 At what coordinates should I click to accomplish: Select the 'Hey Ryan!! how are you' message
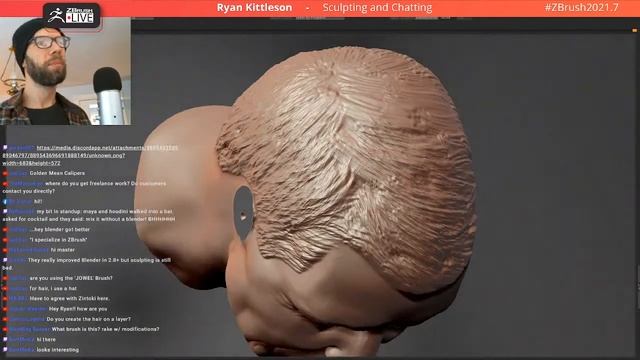point(78,309)
